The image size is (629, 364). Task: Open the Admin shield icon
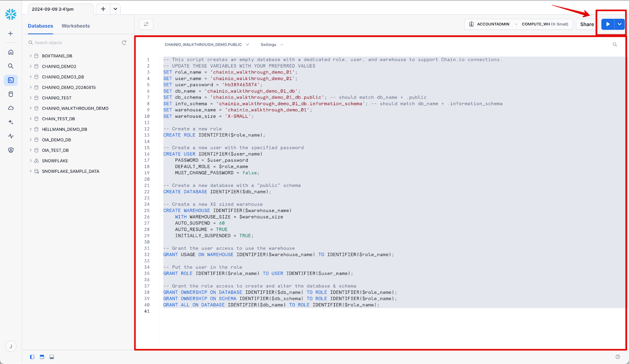coord(11,150)
